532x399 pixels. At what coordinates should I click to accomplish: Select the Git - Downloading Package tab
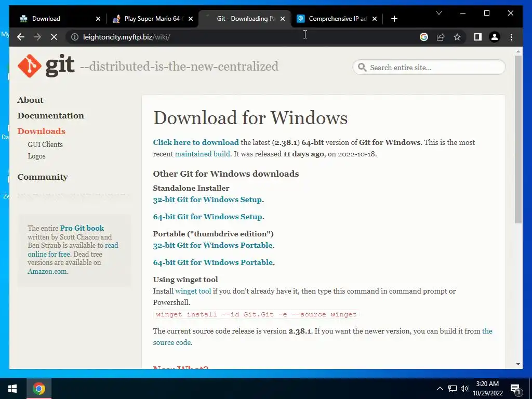click(244, 19)
